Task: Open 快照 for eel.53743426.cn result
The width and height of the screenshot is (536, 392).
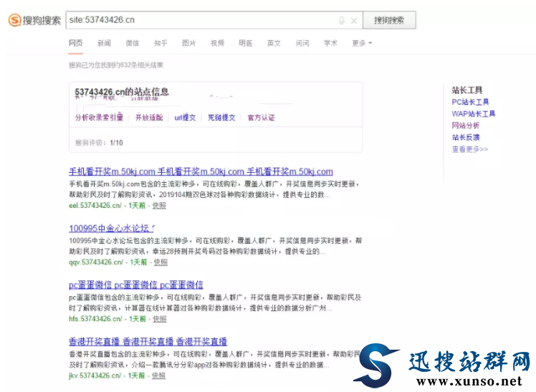Action: coord(159,206)
